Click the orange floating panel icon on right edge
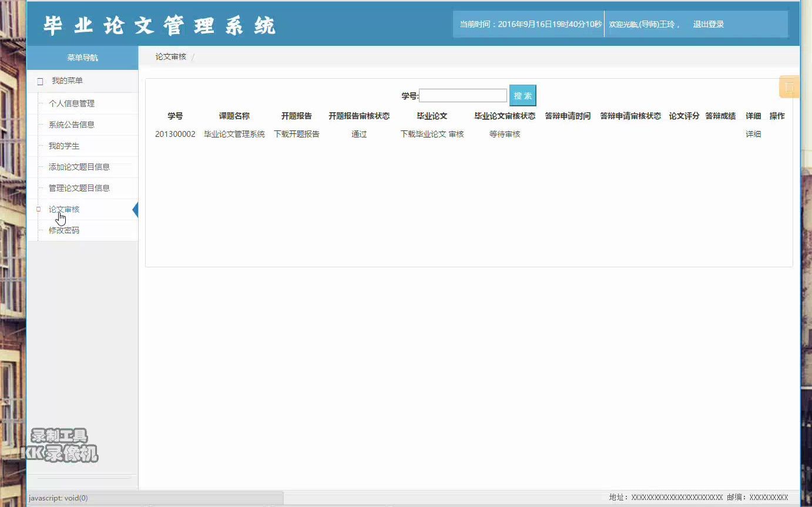The image size is (812, 507). pos(788,86)
